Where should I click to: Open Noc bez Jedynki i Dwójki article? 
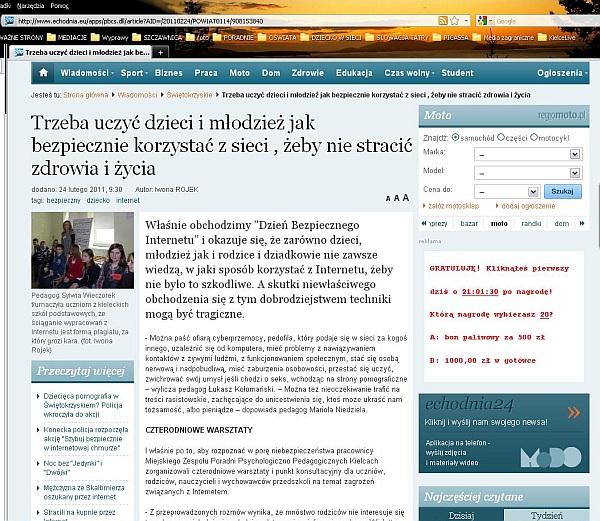pyautogui.click(x=73, y=468)
